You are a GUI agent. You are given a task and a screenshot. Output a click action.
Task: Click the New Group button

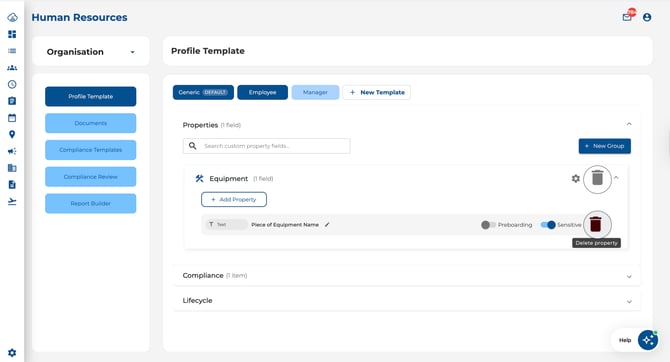click(x=605, y=146)
